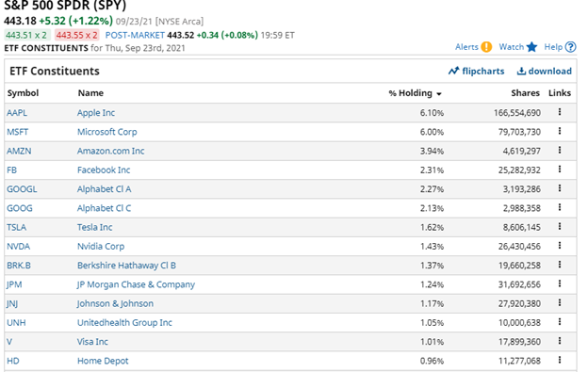Image resolution: width=588 pixels, height=372 pixels.
Task: Open the Facebook Inc name link
Action: 104,170
